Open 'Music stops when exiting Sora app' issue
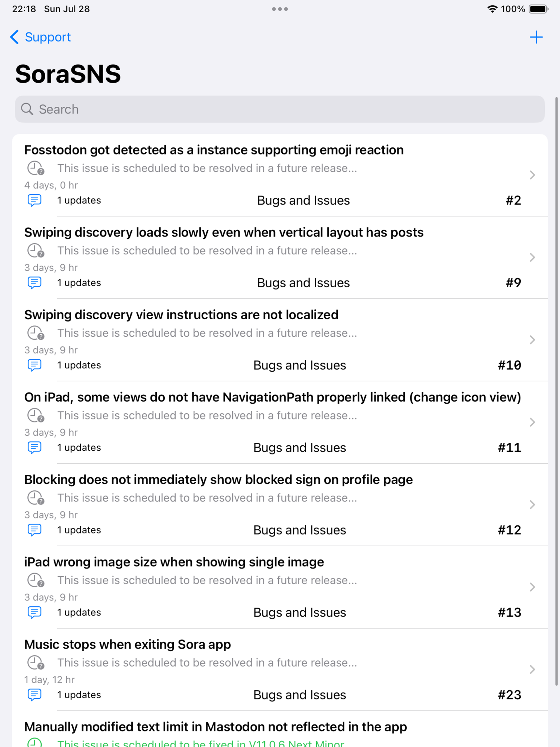The width and height of the screenshot is (560, 747). [x=280, y=669]
